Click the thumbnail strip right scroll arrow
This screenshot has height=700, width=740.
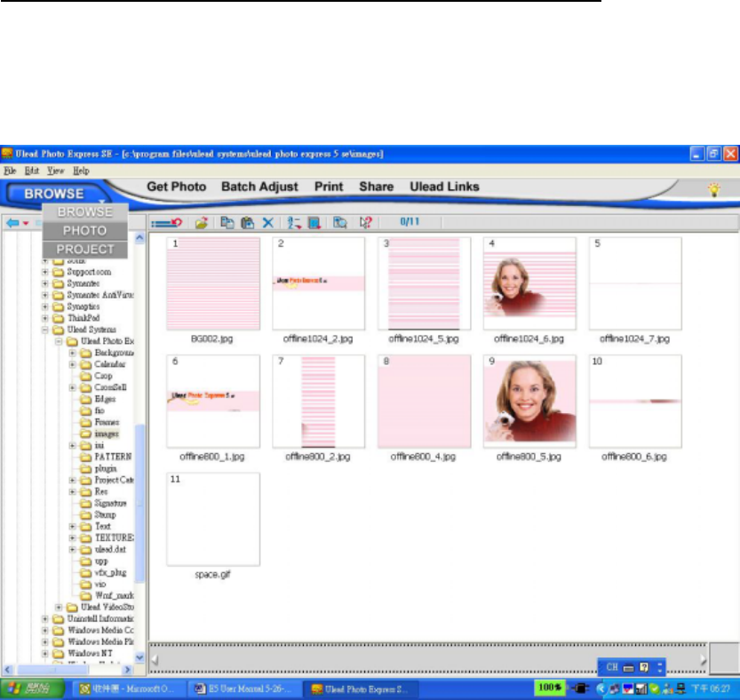pyautogui.click(x=703, y=659)
